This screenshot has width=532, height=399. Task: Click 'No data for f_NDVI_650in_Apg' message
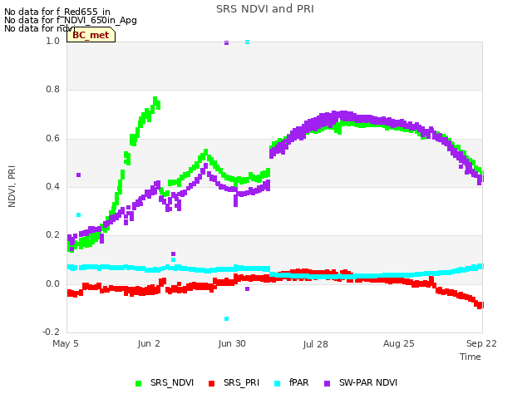click(x=71, y=20)
